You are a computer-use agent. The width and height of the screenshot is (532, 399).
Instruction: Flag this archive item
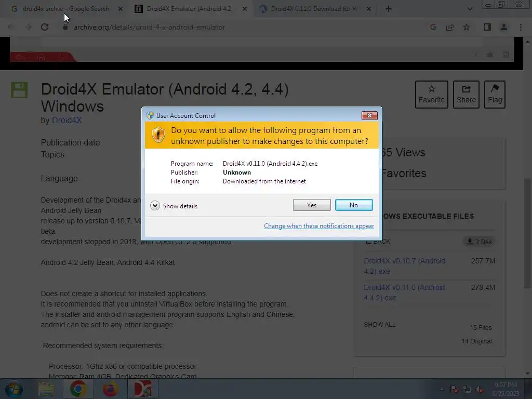pyautogui.click(x=495, y=95)
